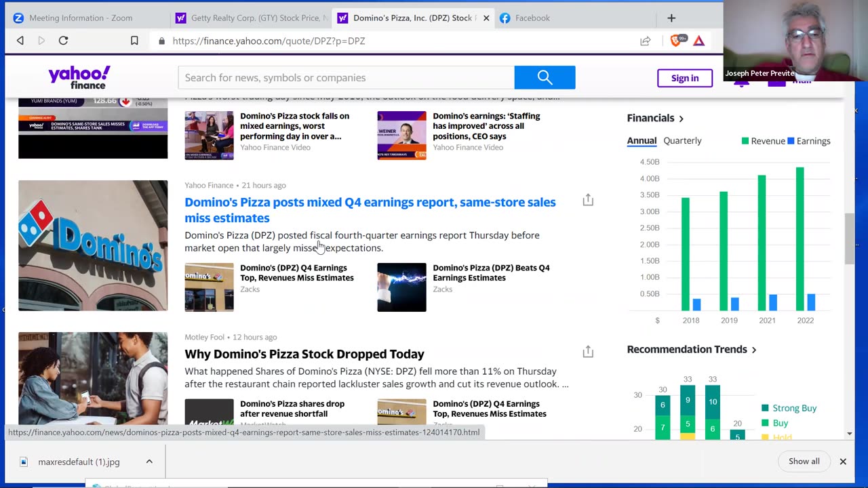Go back using browser back arrow
This screenshot has width=868, height=488.
click(x=20, y=41)
